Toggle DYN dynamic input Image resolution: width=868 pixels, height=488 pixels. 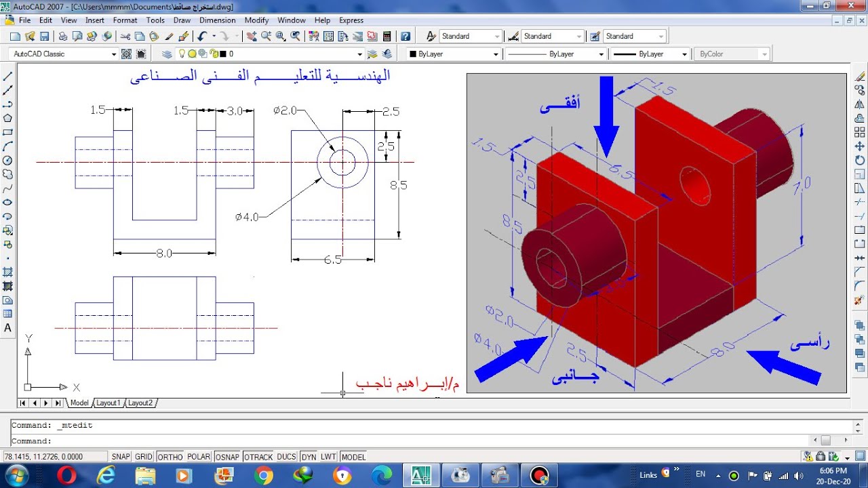(309, 457)
